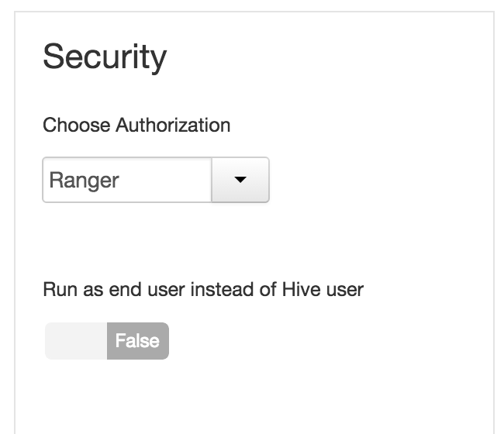504x434 pixels.
Task: Expand the Ranger authorization combo box
Action: (x=240, y=180)
